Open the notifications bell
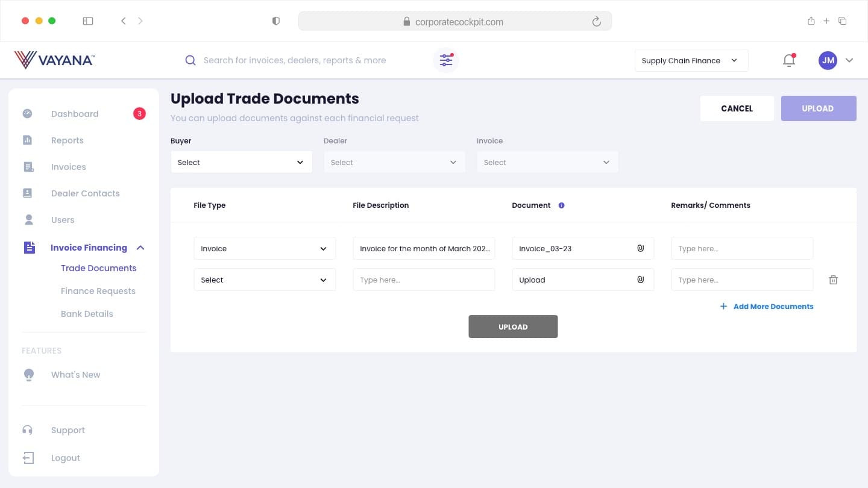868x488 pixels. tap(789, 60)
